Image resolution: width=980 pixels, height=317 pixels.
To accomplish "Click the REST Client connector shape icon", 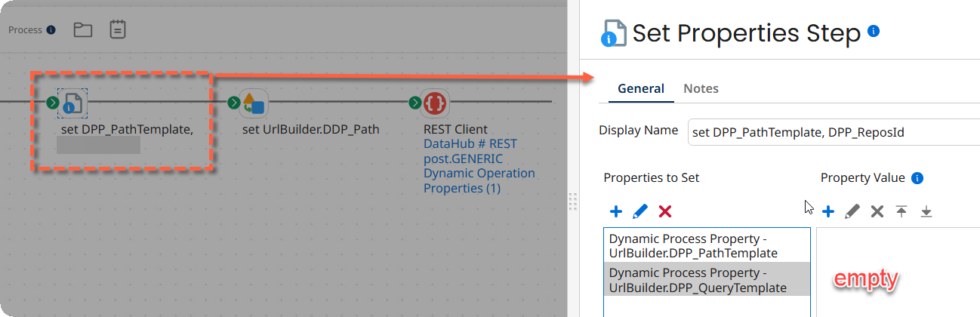I will (435, 103).
